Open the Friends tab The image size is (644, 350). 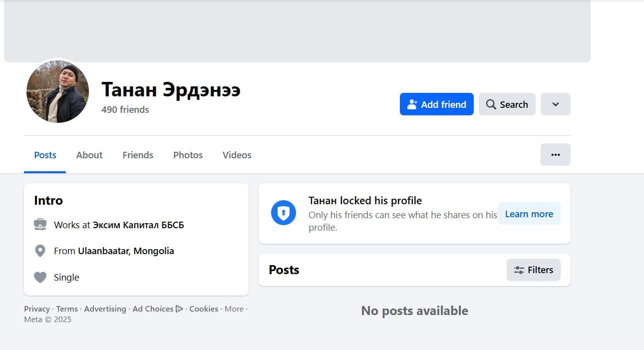[138, 155]
